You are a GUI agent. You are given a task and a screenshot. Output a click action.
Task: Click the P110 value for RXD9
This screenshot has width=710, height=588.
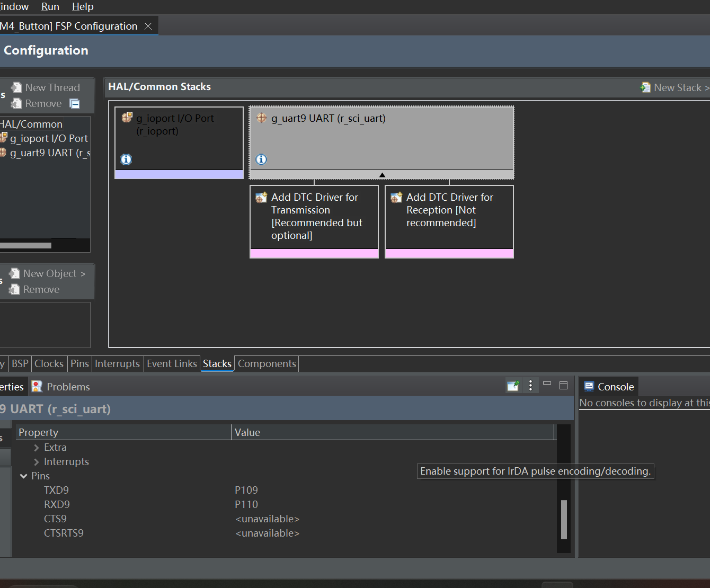[x=246, y=504]
